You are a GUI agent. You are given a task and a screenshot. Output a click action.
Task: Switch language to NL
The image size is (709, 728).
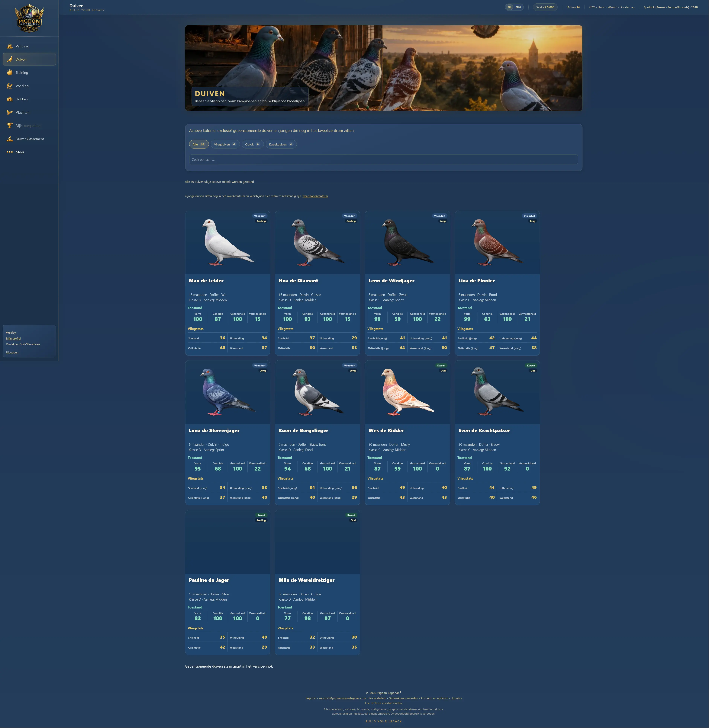point(510,7)
